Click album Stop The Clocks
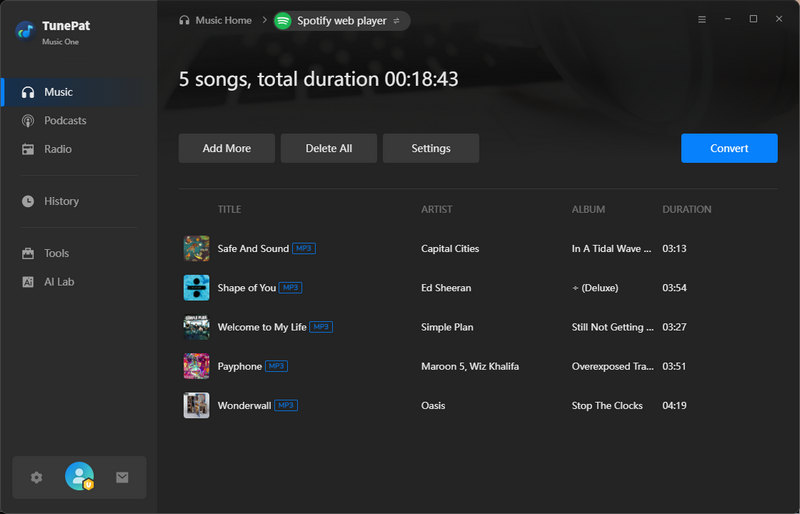Screen dimensions: 800x514 [607, 406]
